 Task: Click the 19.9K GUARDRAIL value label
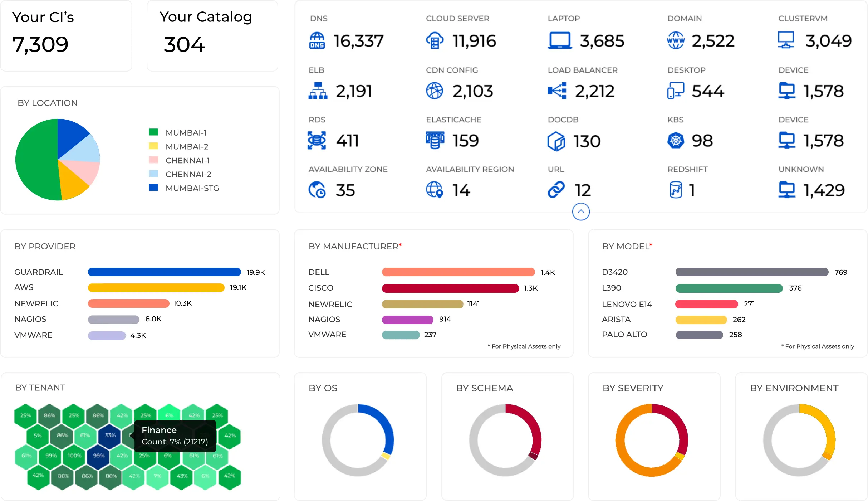tap(256, 272)
